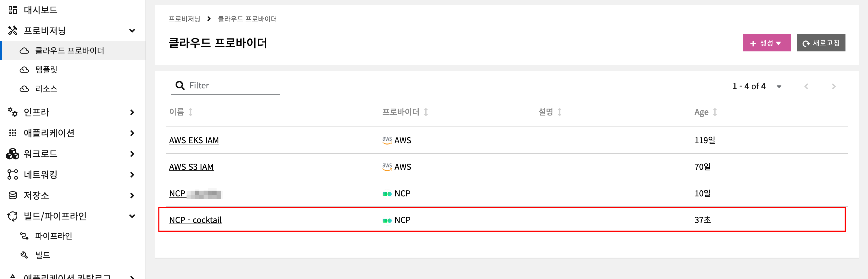The image size is (868, 279).
Task: Collapse the provisioning menu section
Action: pos(132,31)
